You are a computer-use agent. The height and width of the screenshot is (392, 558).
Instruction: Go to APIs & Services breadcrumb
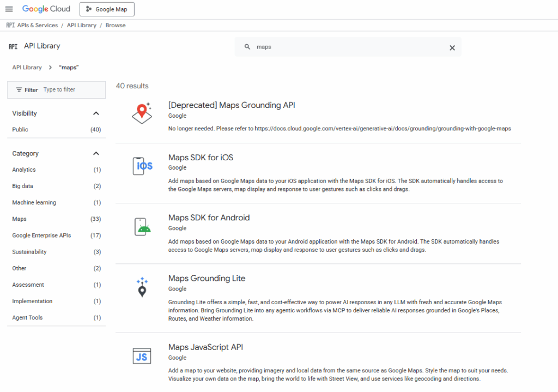[x=37, y=25]
